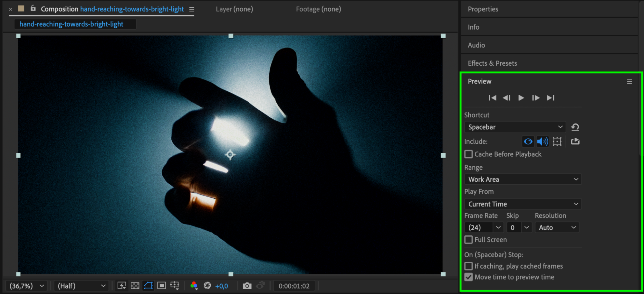Open the channel and color management icon
This screenshot has height=294, width=644.
(x=194, y=286)
